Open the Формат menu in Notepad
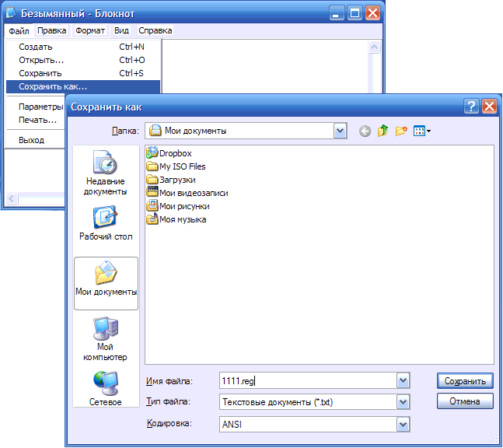This screenshot has height=448, width=503. 90,30
